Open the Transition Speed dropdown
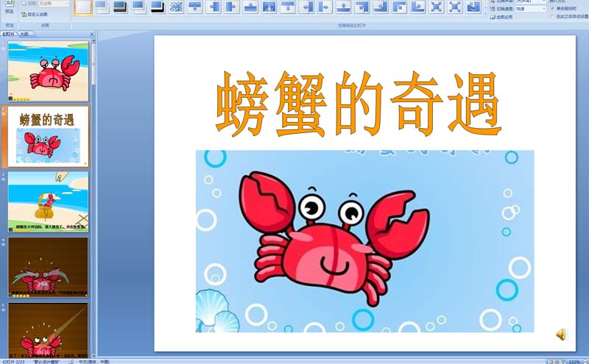The image size is (589, 364). click(x=530, y=9)
